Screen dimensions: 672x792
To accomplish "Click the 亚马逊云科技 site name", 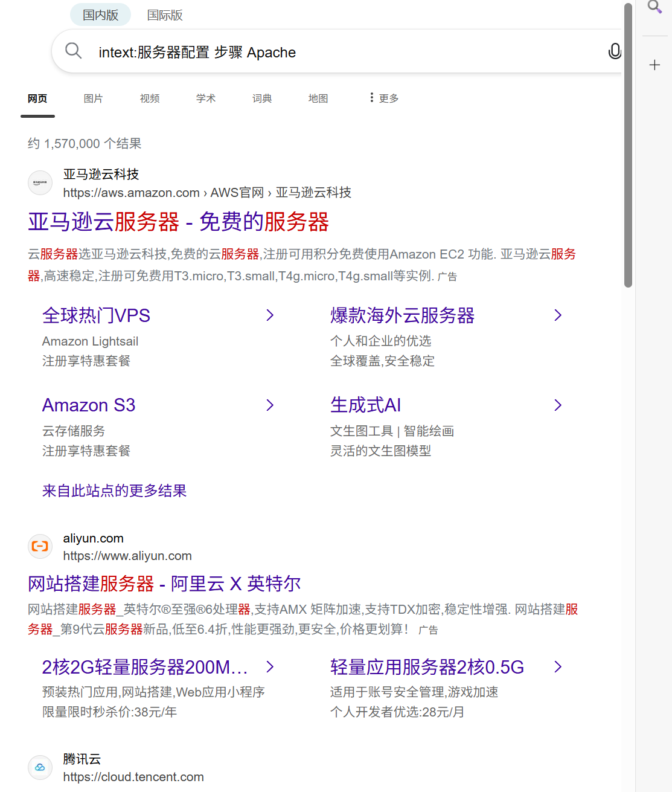I will pyautogui.click(x=101, y=175).
